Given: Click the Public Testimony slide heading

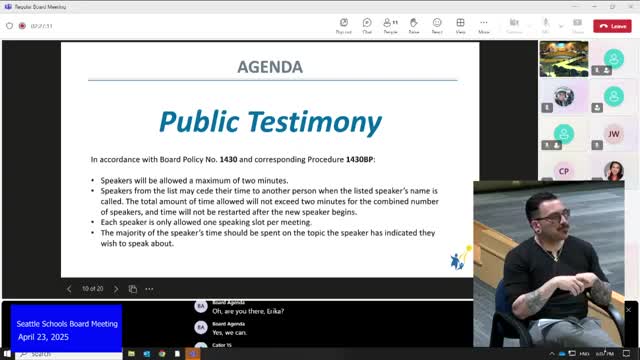Looking at the screenshot, I should 270,122.
